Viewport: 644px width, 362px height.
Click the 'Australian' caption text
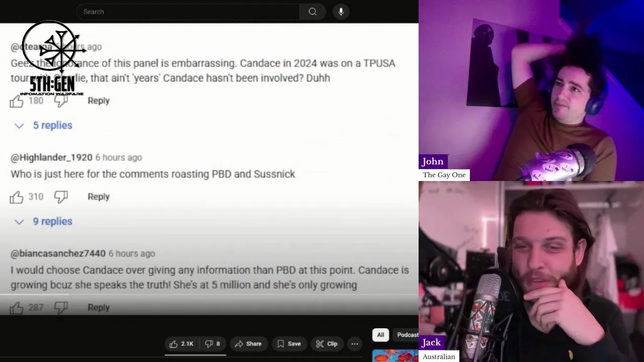pyautogui.click(x=439, y=356)
